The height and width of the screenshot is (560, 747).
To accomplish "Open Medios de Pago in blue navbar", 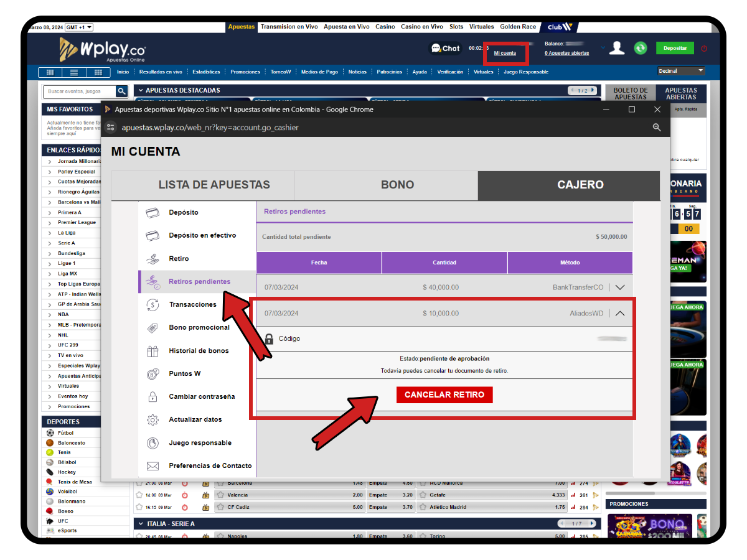I will click(x=319, y=72).
